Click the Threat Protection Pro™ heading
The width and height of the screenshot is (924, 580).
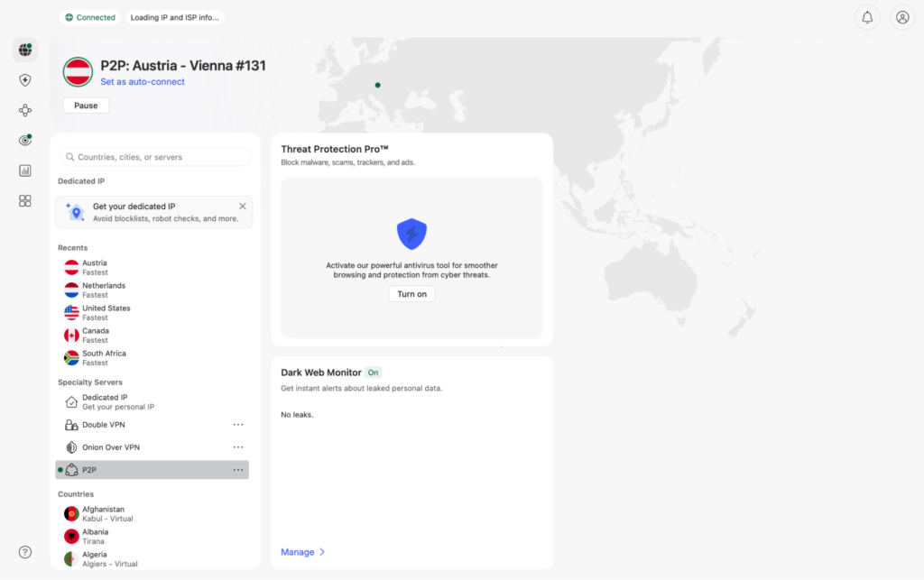pos(335,150)
